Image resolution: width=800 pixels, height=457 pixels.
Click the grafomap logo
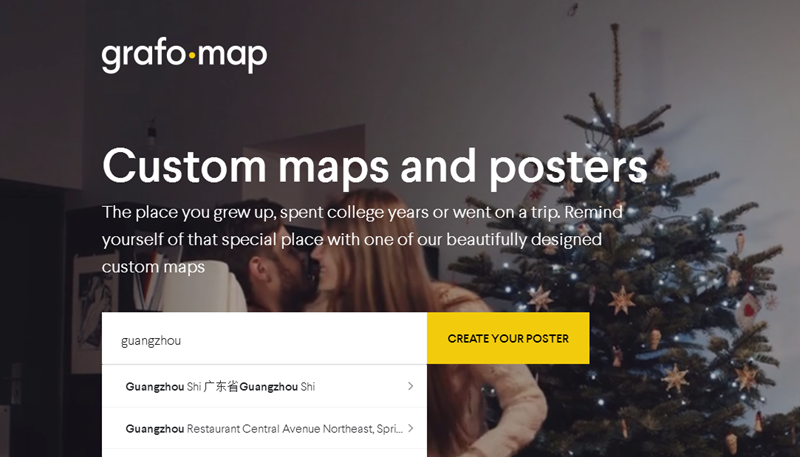click(184, 57)
